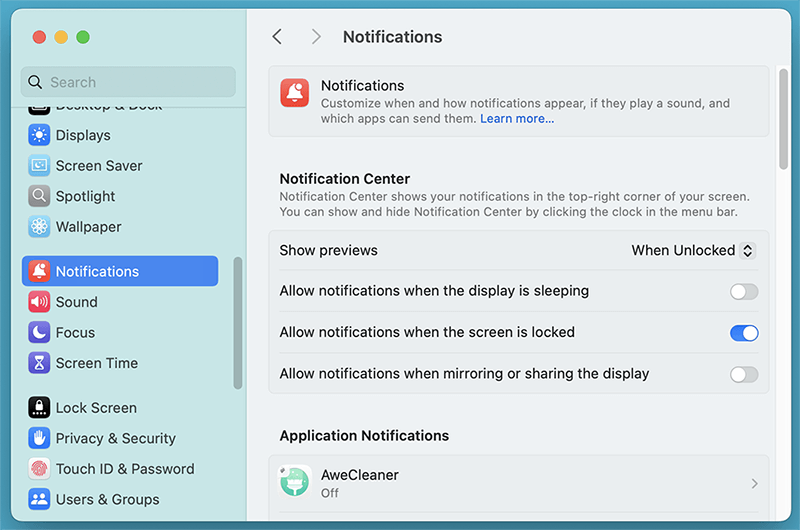Click the red Notifications bell icon in sidebar

click(x=39, y=271)
